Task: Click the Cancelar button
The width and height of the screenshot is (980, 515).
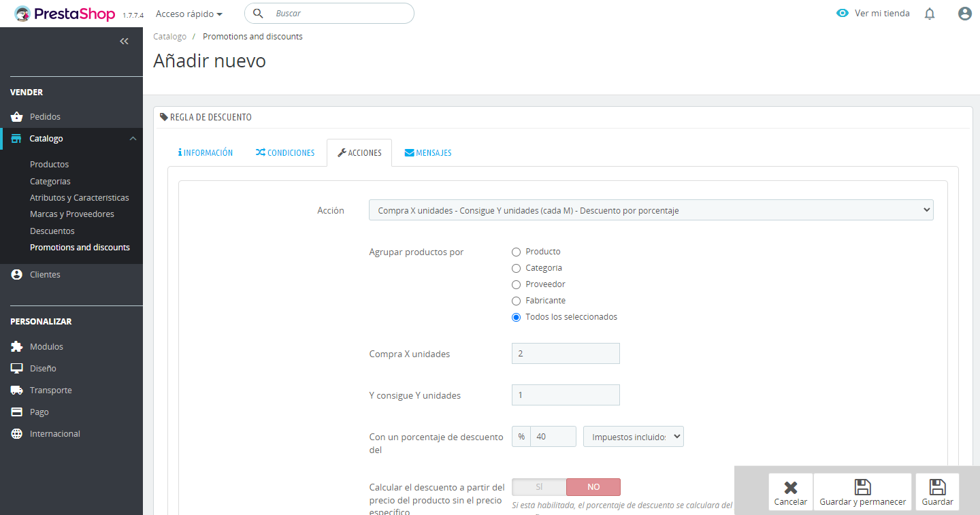Action: (x=790, y=492)
